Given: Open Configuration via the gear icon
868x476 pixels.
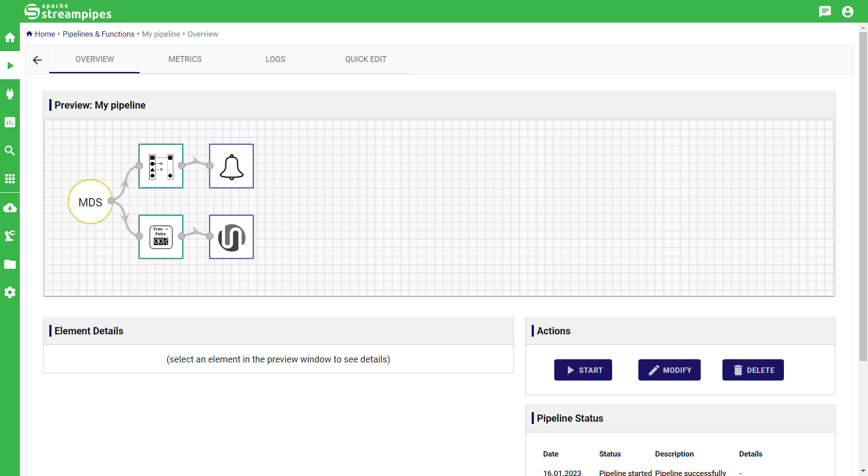Looking at the screenshot, I should pyautogui.click(x=10, y=292).
